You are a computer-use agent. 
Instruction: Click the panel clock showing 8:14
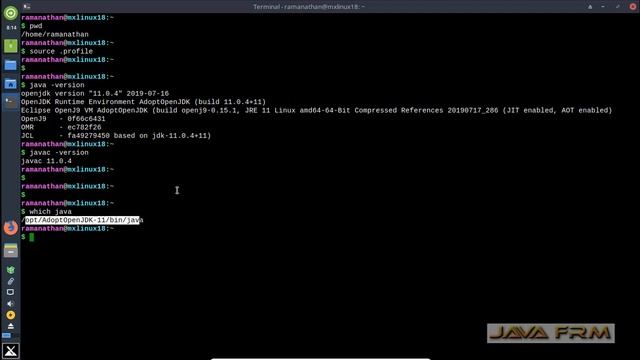point(11,28)
